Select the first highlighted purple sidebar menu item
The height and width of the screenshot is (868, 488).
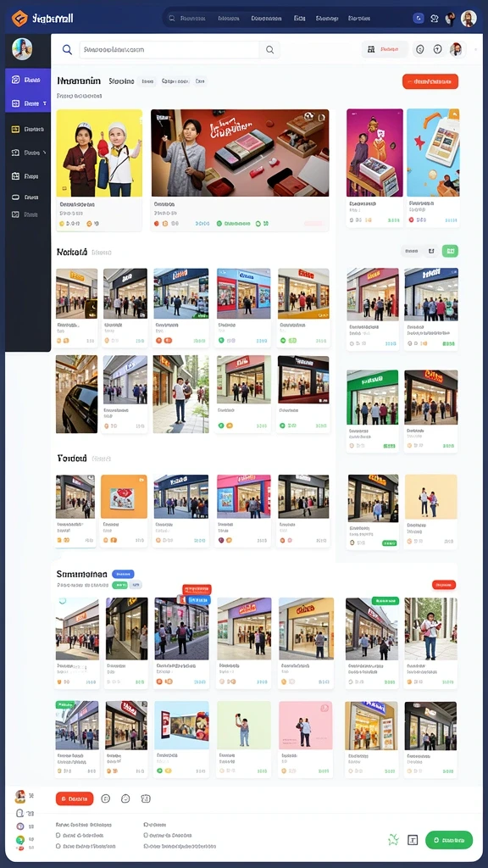tap(28, 81)
